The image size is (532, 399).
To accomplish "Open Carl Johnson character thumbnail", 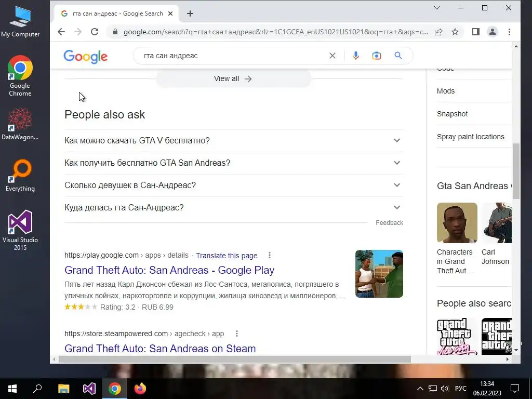I will point(497,223).
